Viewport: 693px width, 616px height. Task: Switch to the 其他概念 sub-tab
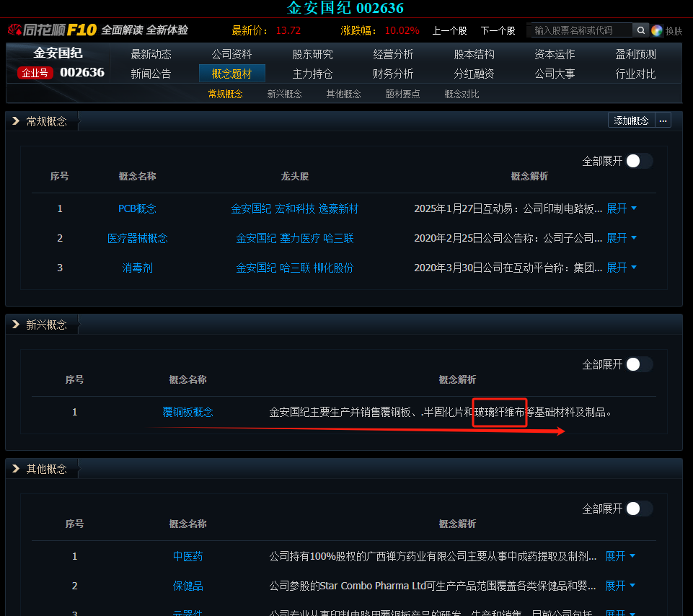344,94
